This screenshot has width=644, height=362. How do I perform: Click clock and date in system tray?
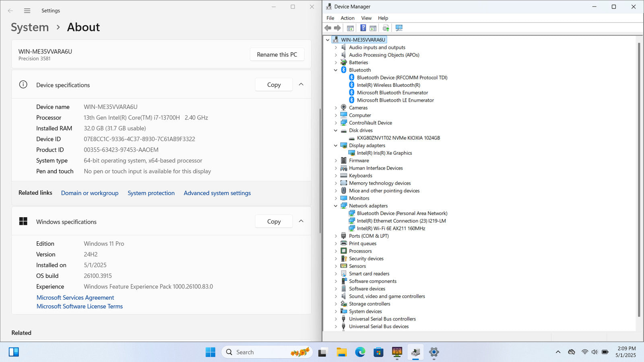[x=626, y=352]
